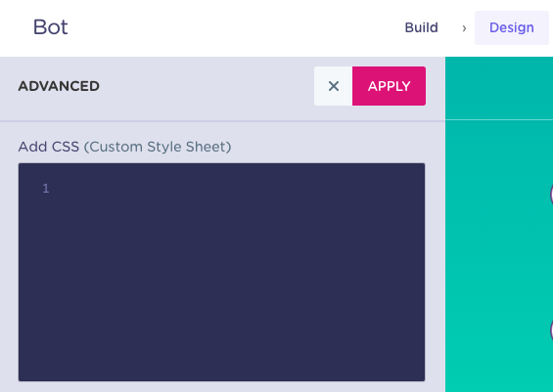This screenshot has height=392, width=553.
Task: Switch to the Build step
Action: [422, 27]
